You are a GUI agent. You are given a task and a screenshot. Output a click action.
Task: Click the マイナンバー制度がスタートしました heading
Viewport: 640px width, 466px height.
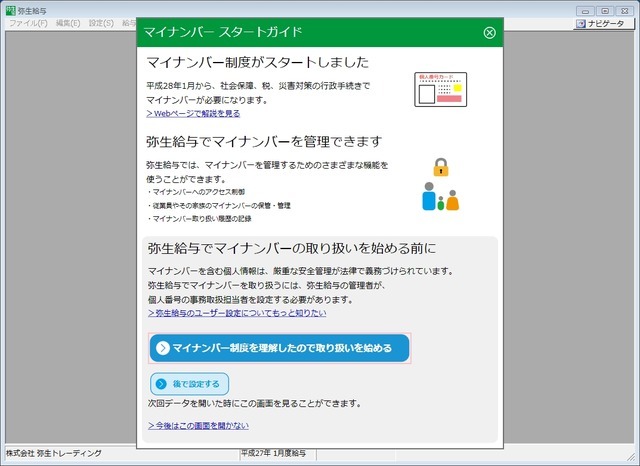coord(258,62)
